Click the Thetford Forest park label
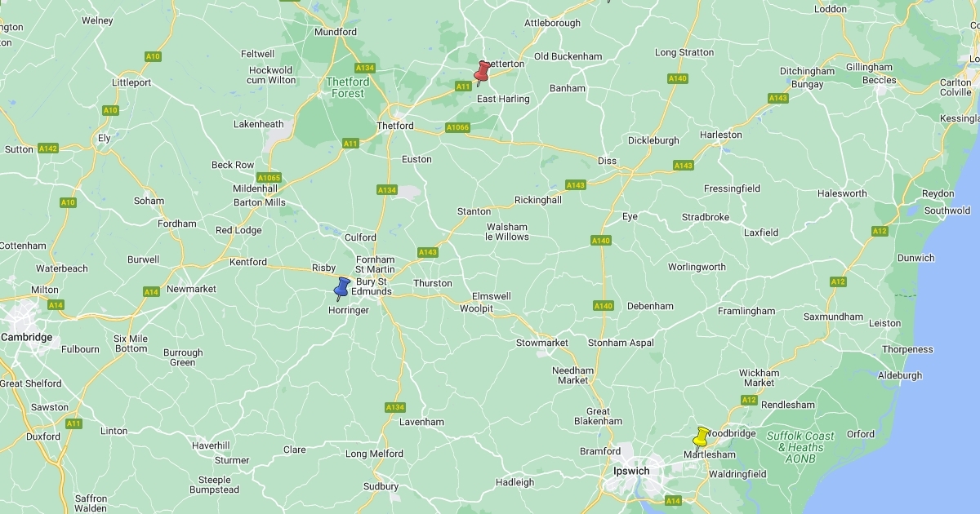This screenshot has height=514, width=980. tap(347, 87)
